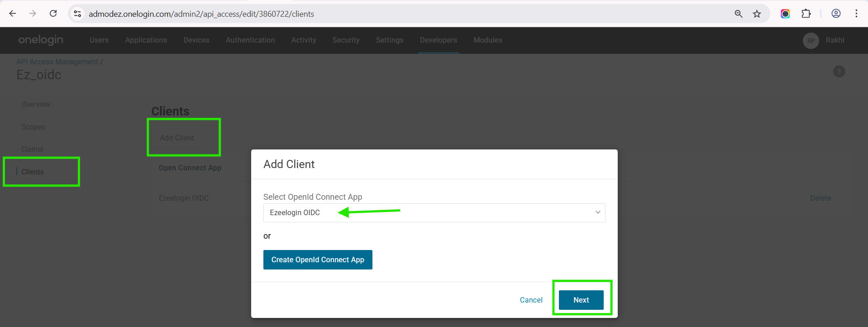Open the Users menu
The image size is (868, 327).
99,40
